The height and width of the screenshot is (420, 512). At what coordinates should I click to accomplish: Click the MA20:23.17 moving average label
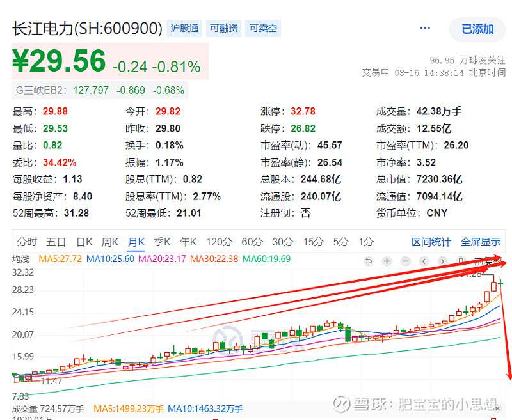[163, 259]
